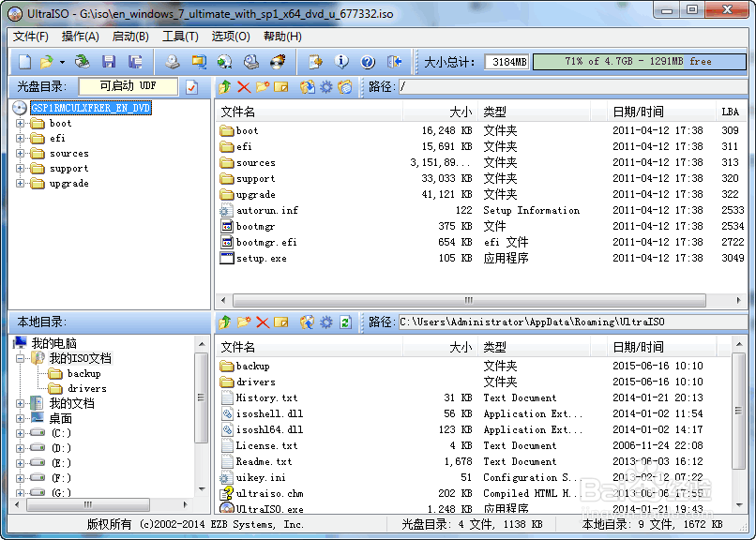The image size is (756, 540).
Task: Click the Register toolbar icon
Action: pyautogui.click(x=315, y=62)
